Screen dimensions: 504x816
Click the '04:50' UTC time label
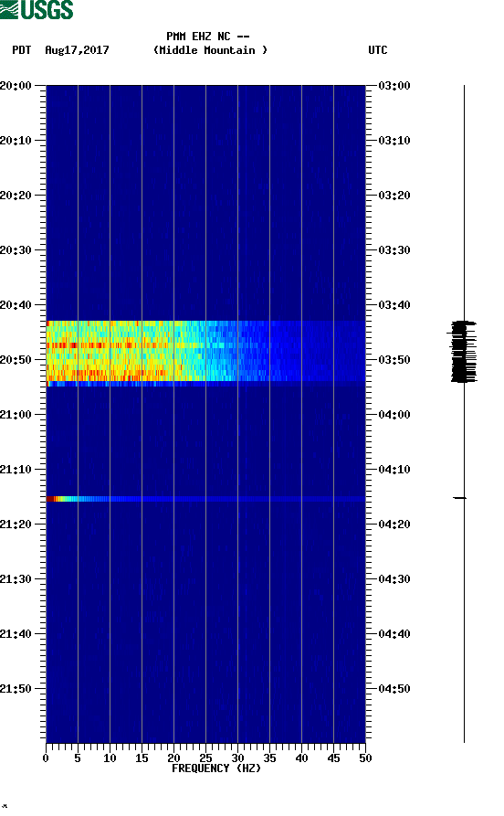[x=394, y=689]
